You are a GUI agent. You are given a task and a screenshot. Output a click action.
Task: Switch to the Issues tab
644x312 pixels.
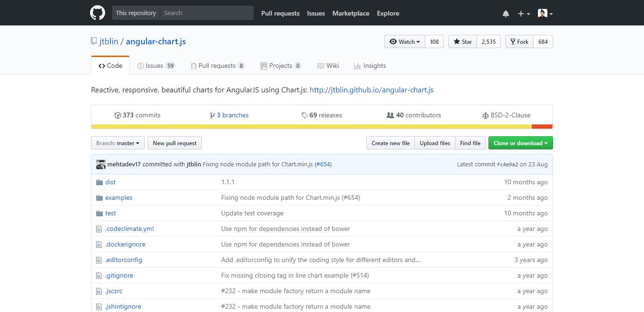pyautogui.click(x=156, y=66)
